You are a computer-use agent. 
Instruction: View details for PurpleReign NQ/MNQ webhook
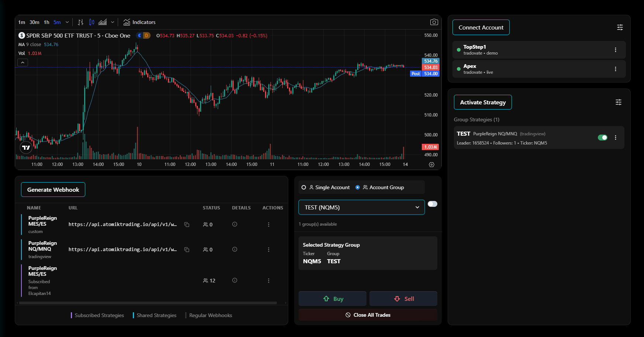[235, 249]
